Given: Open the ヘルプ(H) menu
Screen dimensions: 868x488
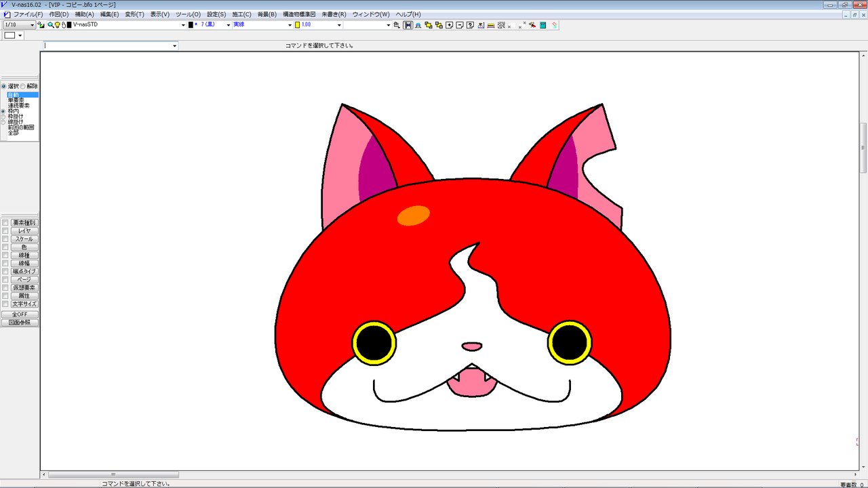Looking at the screenshot, I should (408, 14).
